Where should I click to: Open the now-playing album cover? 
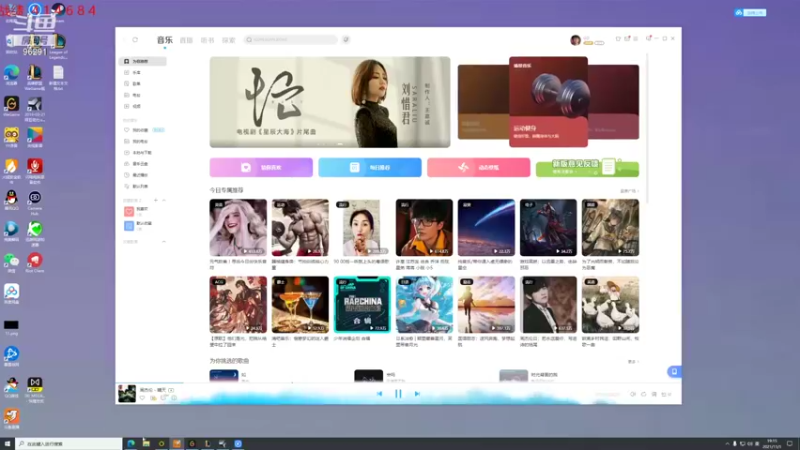(127, 393)
